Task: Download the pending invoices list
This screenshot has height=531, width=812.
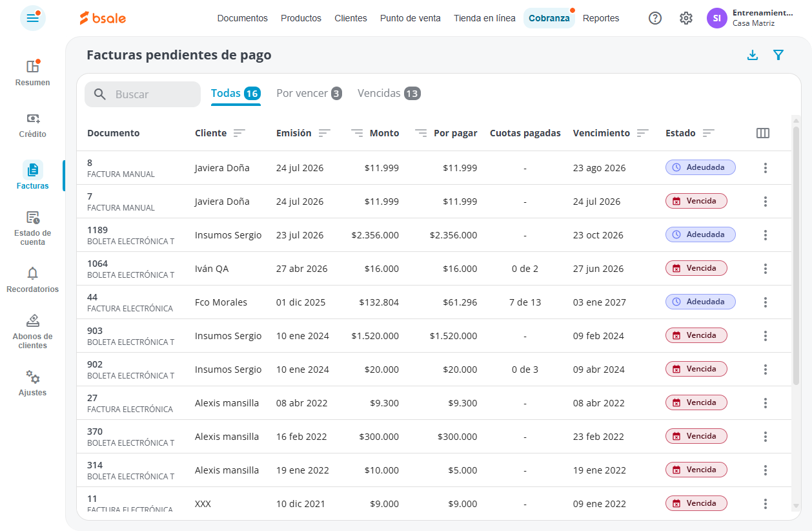Action: pyautogui.click(x=752, y=56)
